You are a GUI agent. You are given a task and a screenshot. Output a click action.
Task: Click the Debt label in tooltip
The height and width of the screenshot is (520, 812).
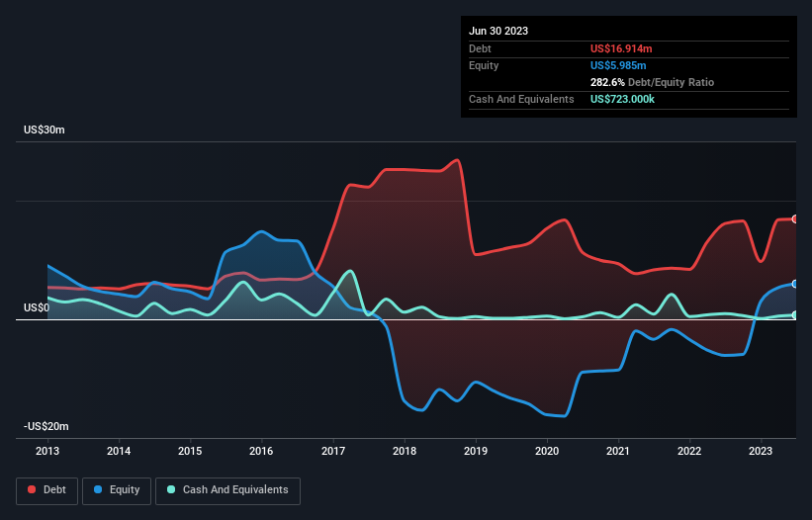480,48
